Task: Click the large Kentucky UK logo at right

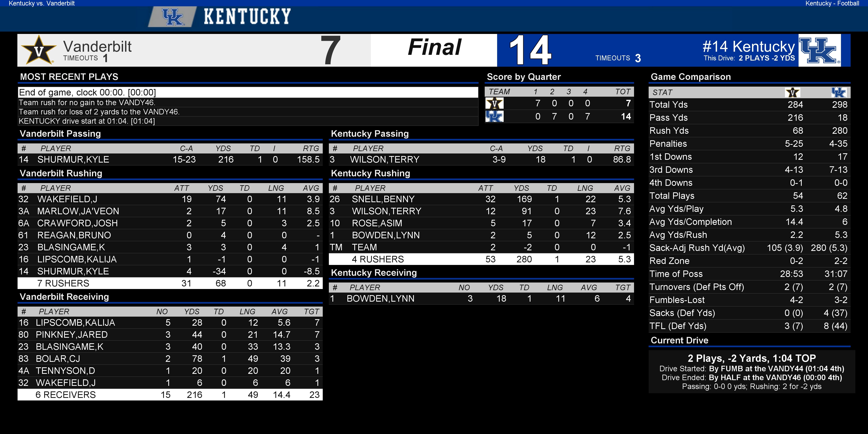Action: [x=819, y=50]
